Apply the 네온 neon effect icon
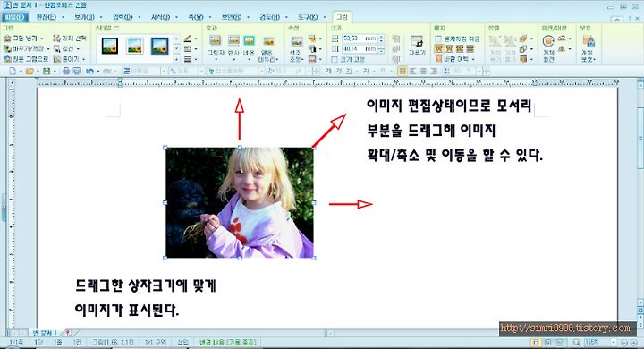The width and height of the screenshot is (644, 349). [x=249, y=40]
